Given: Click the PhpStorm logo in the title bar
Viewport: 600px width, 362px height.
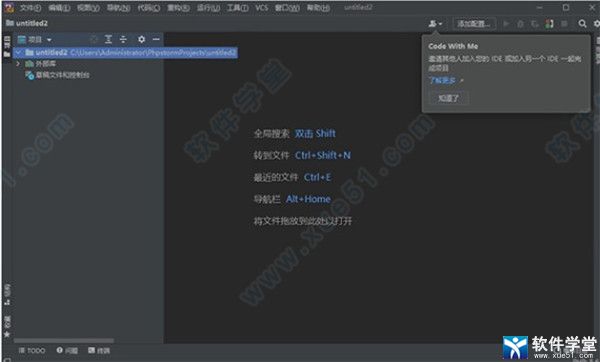Looking at the screenshot, I should (x=9, y=7).
